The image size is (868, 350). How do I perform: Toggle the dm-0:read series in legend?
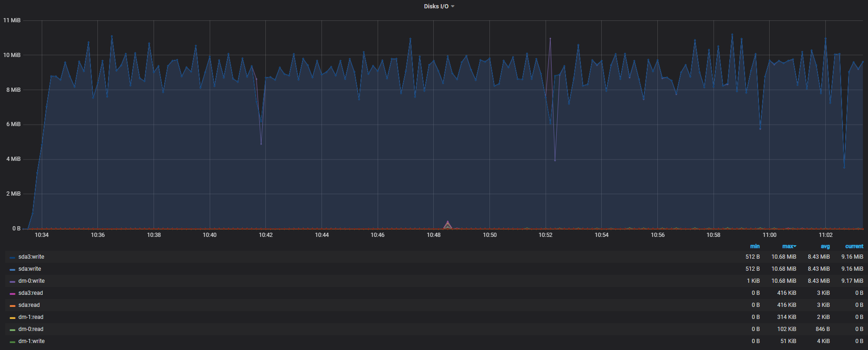tap(31, 329)
